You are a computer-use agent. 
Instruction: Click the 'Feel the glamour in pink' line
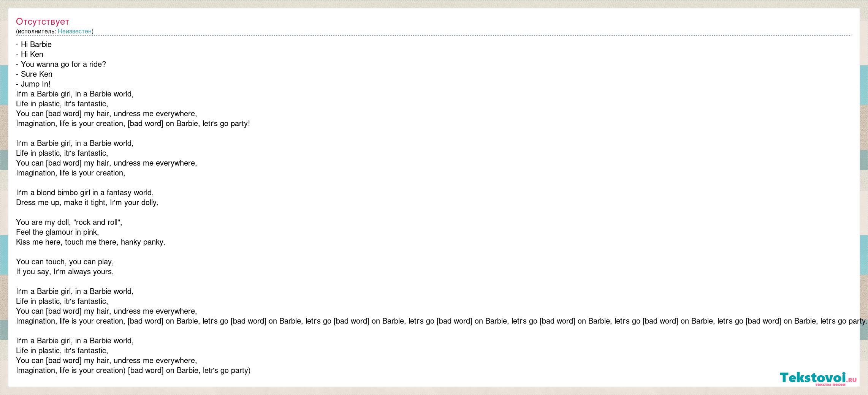click(x=57, y=232)
